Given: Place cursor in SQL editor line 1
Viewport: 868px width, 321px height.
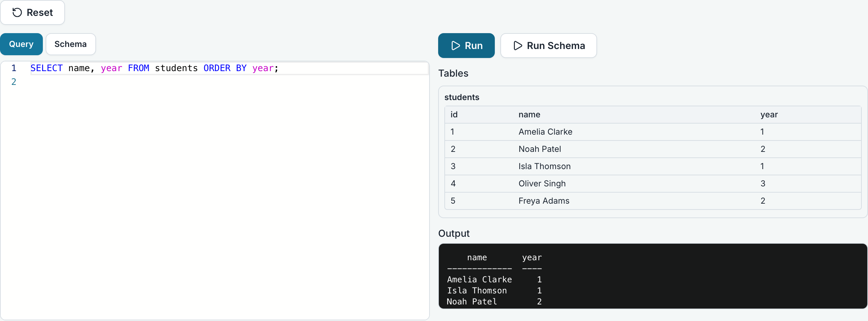Looking at the screenshot, I should 229,68.
